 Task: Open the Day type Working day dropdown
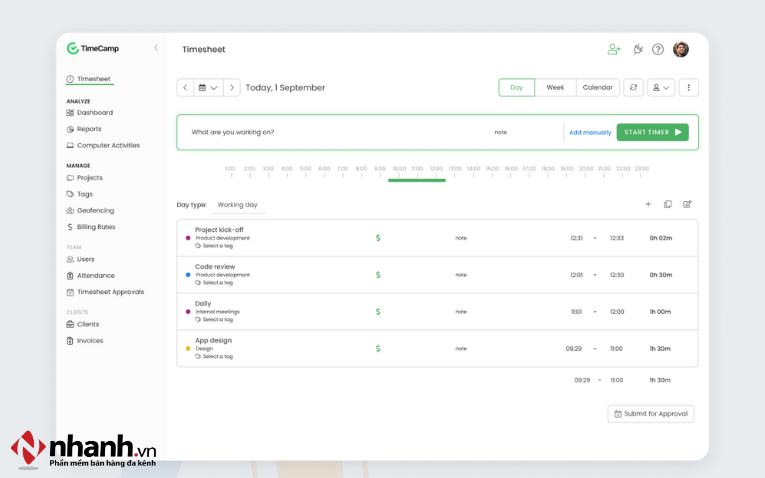[238, 205]
